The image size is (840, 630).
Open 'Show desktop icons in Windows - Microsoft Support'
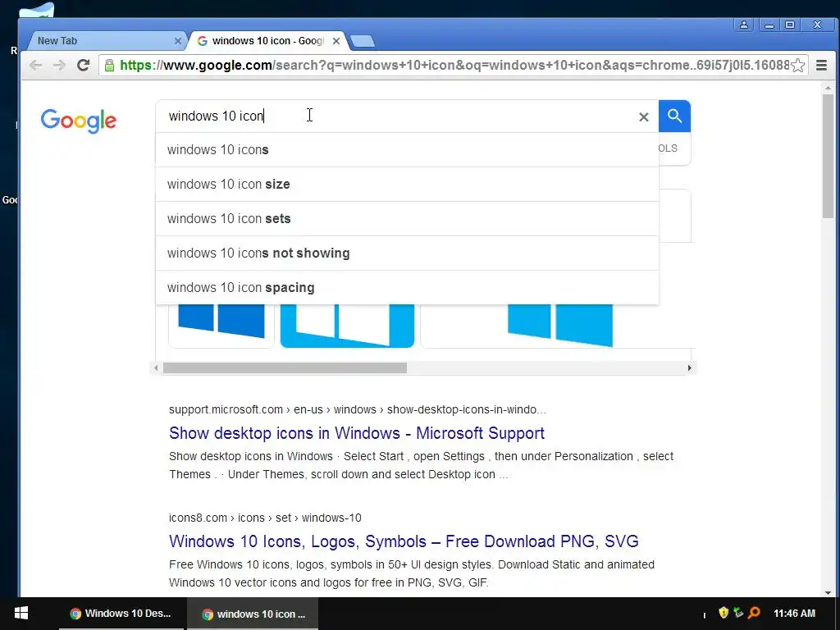pyautogui.click(x=357, y=433)
